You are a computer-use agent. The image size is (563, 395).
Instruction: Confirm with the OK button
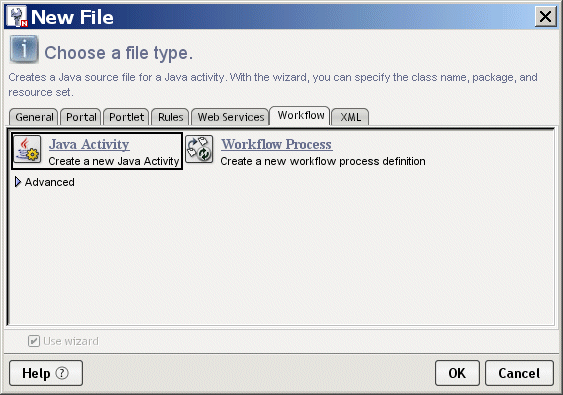click(457, 373)
